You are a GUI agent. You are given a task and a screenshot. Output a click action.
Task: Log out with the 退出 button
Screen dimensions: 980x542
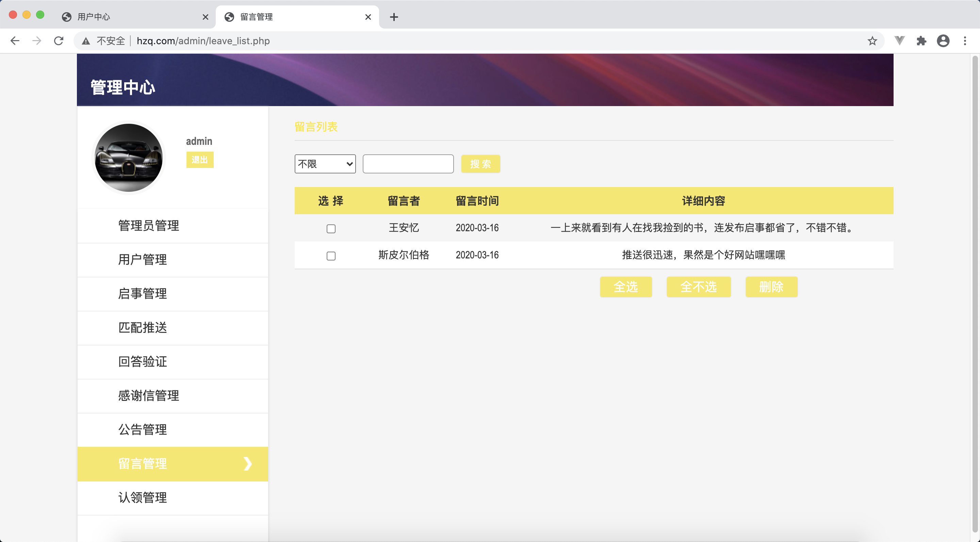tap(200, 159)
